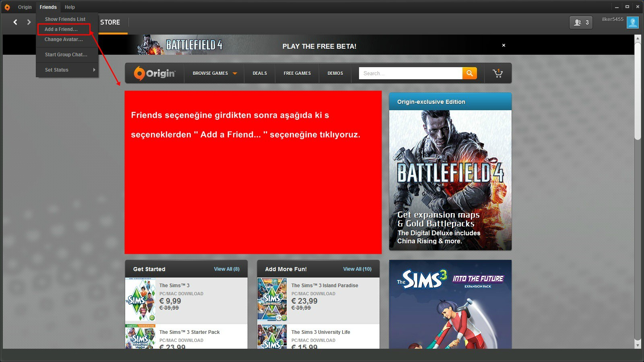Click the back navigation arrow
The height and width of the screenshot is (362, 644).
pyautogui.click(x=15, y=22)
